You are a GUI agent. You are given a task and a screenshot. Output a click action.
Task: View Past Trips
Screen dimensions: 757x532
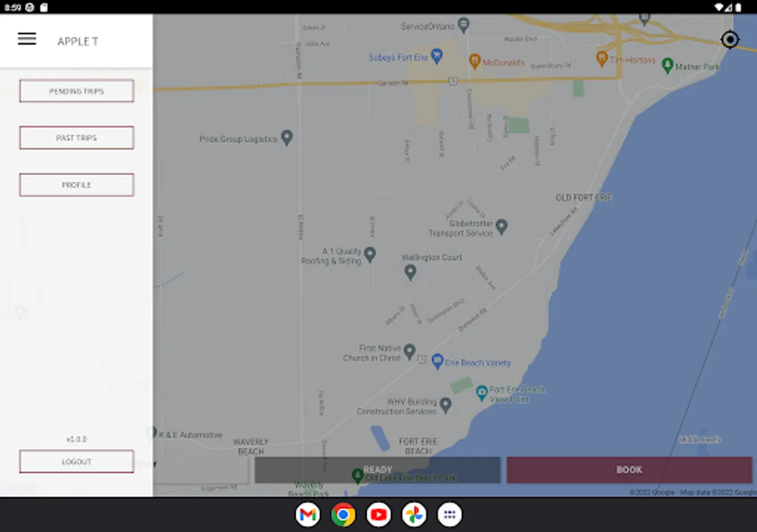click(x=77, y=138)
